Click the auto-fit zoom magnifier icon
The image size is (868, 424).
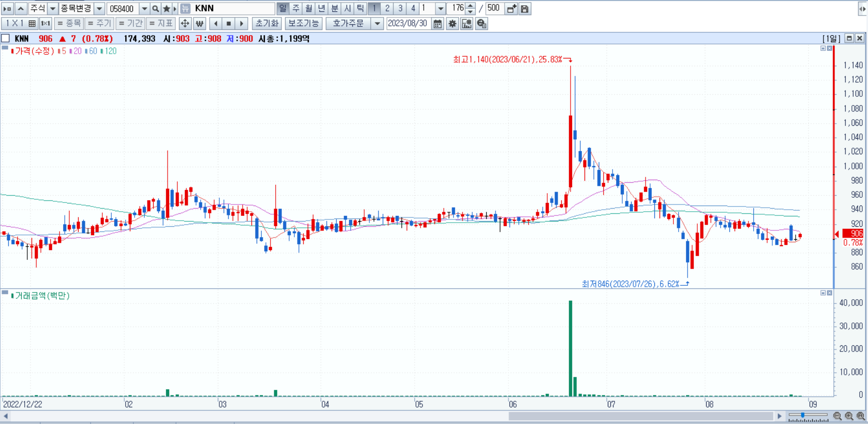[861, 416]
